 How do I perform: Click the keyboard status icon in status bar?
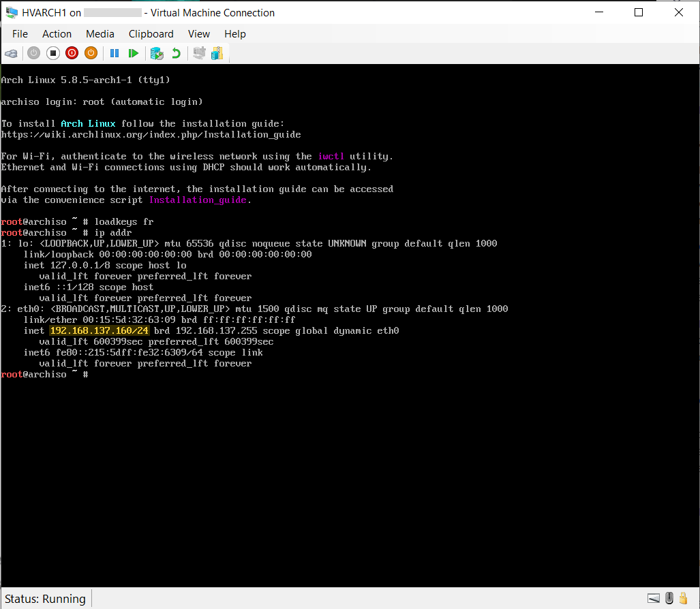pos(654,598)
